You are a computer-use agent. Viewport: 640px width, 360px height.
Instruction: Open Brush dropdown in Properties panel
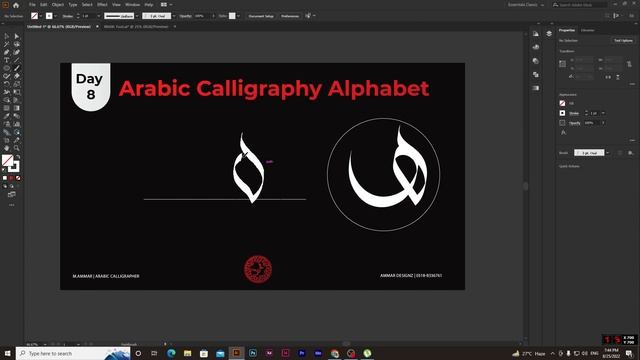pyautogui.click(x=608, y=153)
